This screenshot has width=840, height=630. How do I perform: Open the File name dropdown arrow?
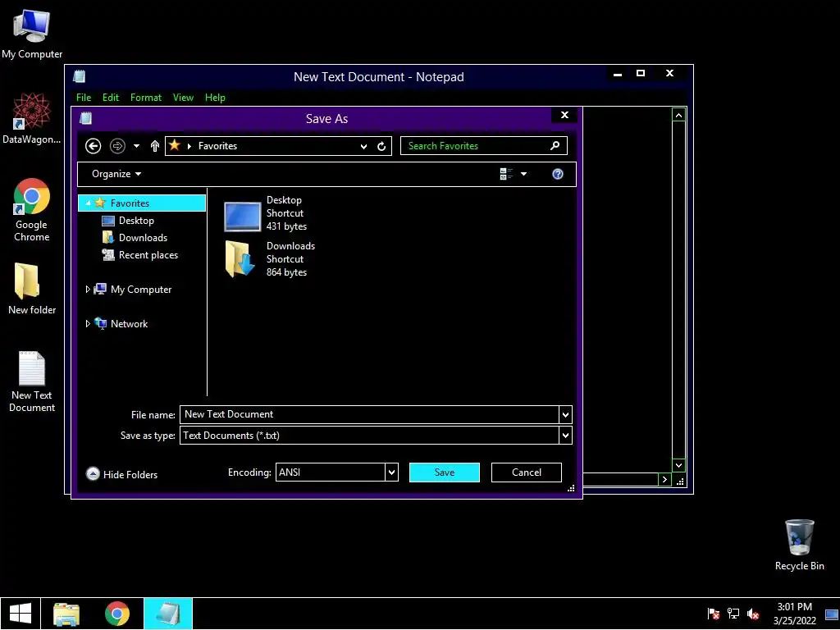click(x=565, y=414)
